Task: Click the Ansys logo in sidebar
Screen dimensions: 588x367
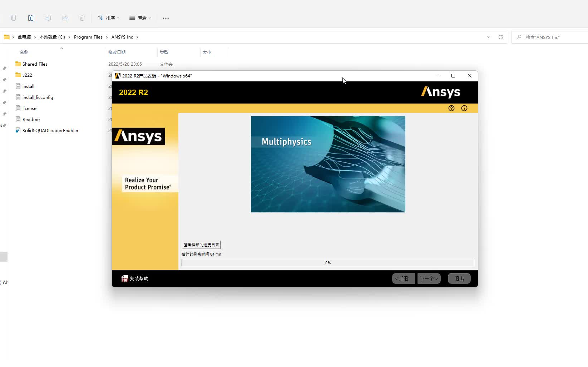Action: coord(138,136)
